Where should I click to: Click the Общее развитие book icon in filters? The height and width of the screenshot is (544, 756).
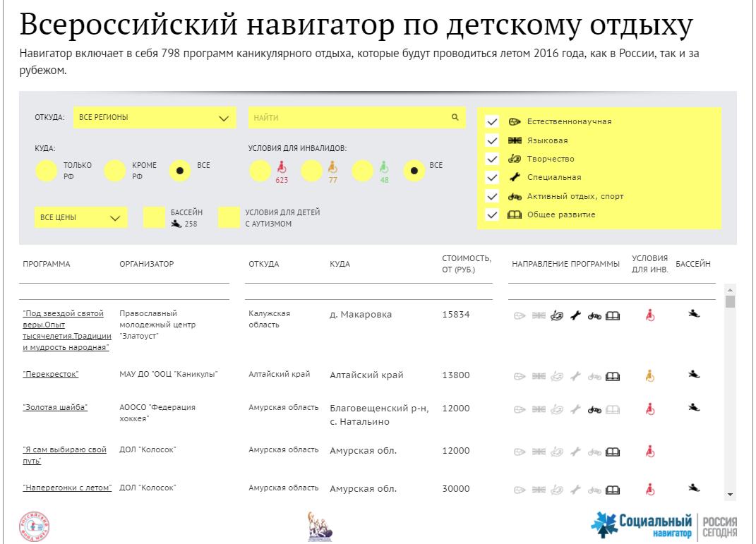point(515,214)
